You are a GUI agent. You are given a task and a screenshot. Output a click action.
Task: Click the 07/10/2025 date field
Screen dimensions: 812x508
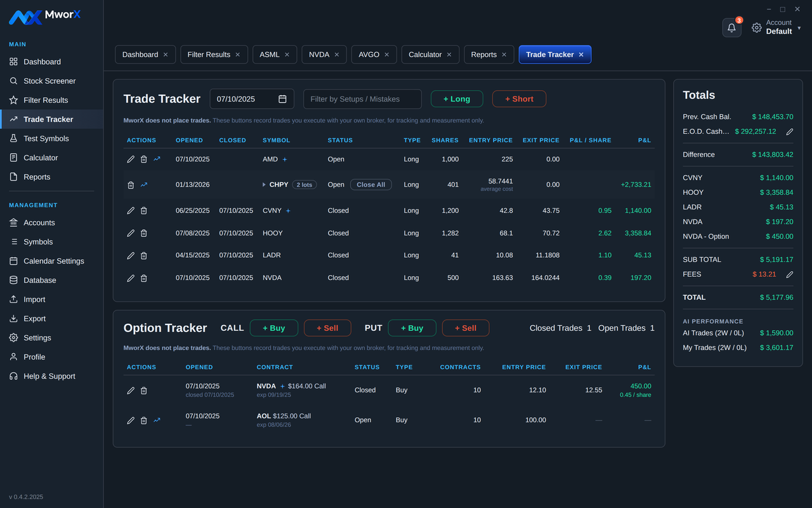pos(252,99)
